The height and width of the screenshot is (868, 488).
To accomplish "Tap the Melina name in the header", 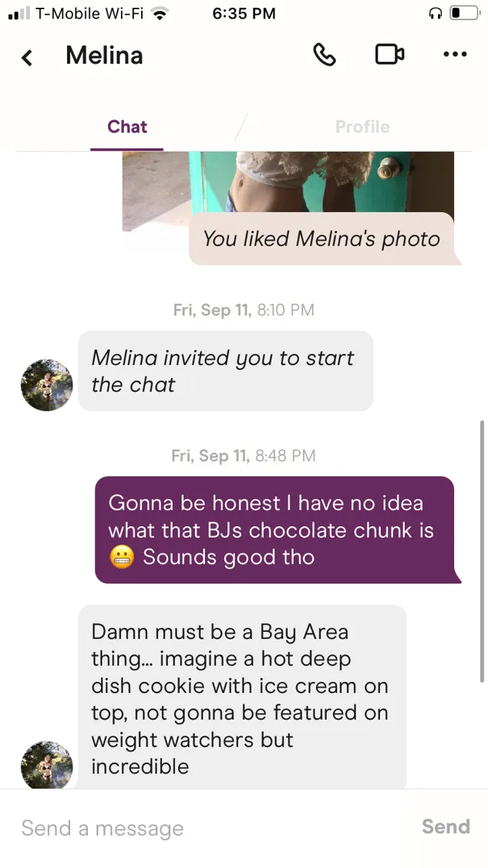I will tap(104, 56).
